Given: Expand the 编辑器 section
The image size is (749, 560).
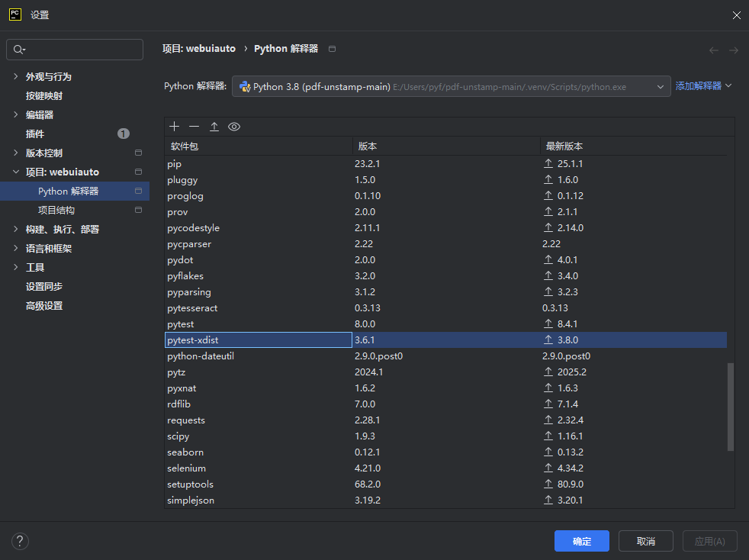Looking at the screenshot, I should [x=16, y=114].
